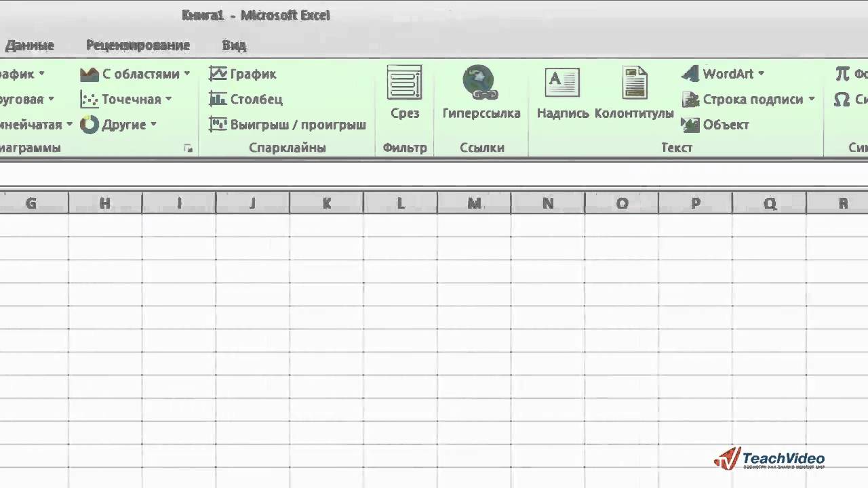Expand the Другие dropdown arrow
This screenshot has width=868, height=488.
point(153,124)
